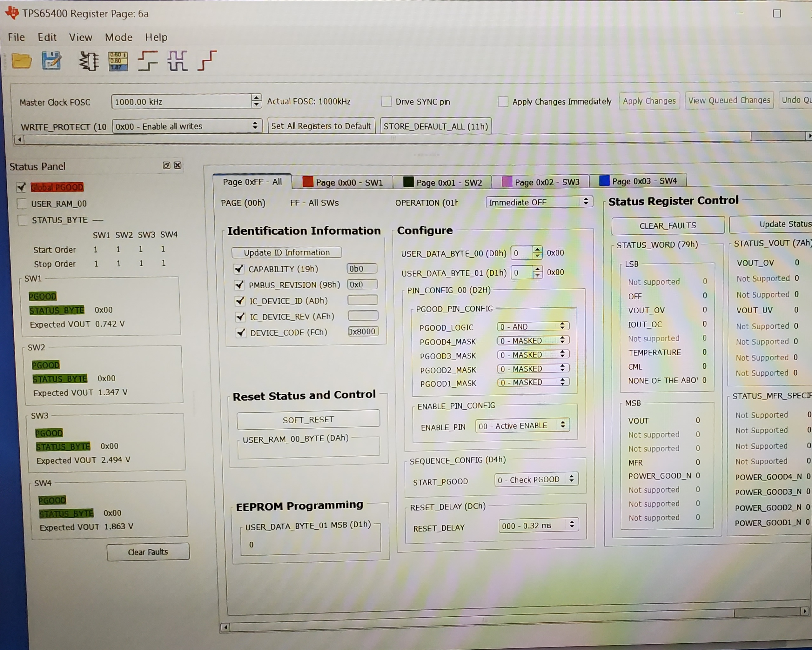Viewport: 812px width, 650px height.
Task: Click the save floppy disk icon
Action: [x=51, y=61]
